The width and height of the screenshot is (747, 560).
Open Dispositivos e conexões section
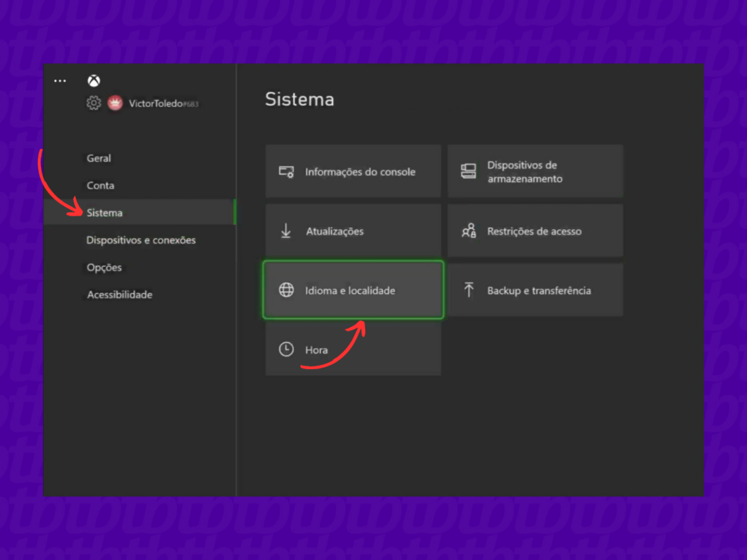141,240
